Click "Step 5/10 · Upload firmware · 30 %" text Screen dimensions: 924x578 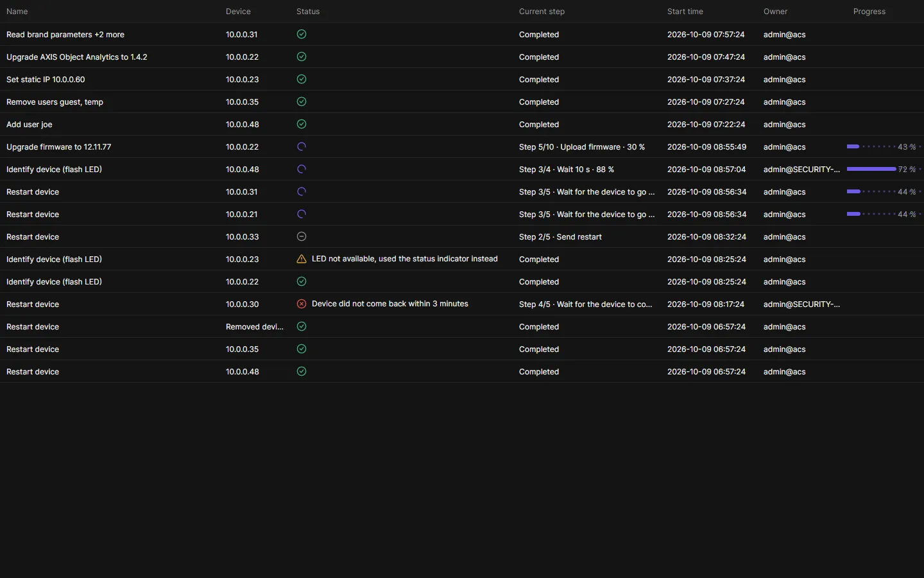click(582, 147)
